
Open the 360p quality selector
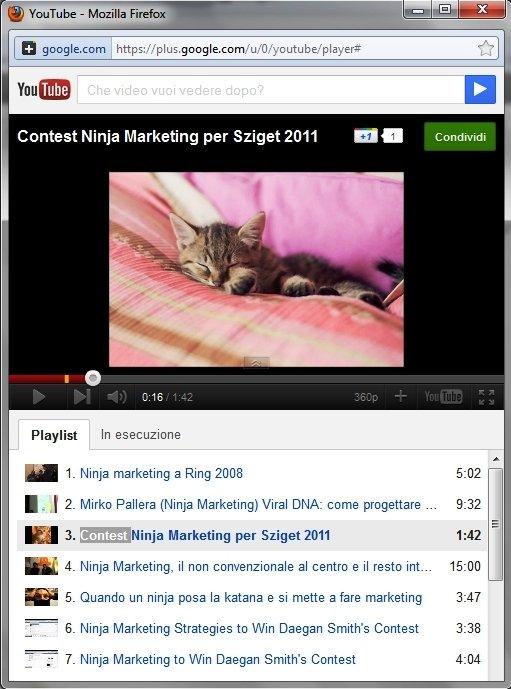pos(366,397)
